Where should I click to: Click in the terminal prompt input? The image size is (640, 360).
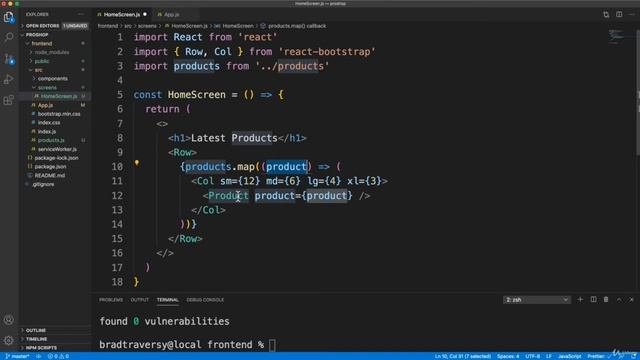coord(272,345)
